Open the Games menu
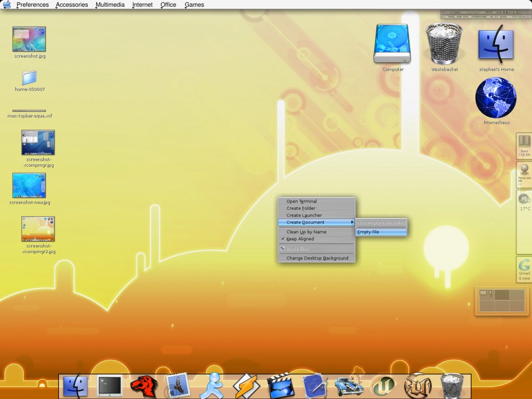Viewport: 532px width, 399px height. [x=194, y=5]
